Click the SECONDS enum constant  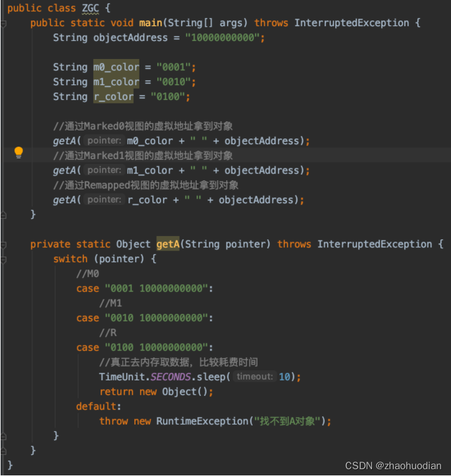point(170,377)
